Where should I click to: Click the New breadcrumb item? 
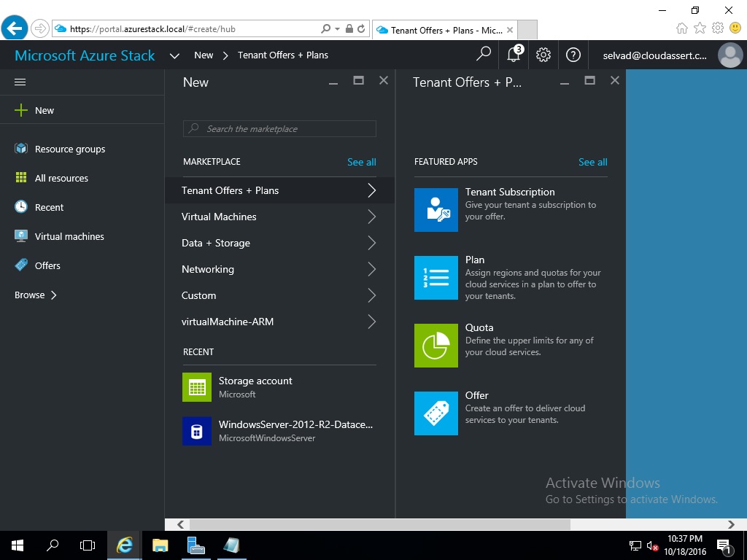[204, 55]
